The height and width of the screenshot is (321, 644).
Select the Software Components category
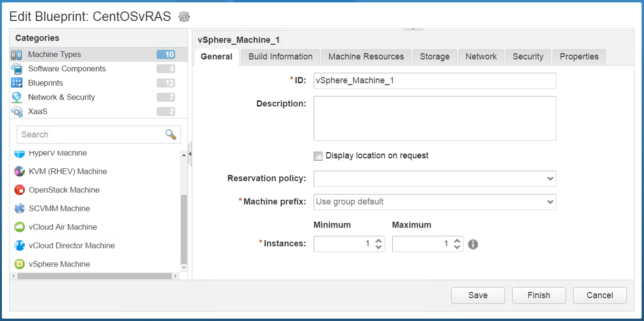[x=99, y=69]
